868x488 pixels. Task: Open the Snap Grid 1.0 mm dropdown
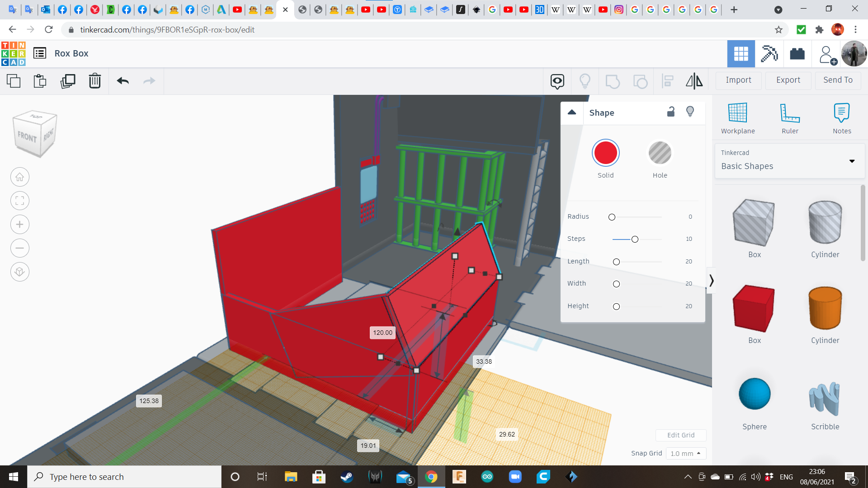(x=686, y=453)
